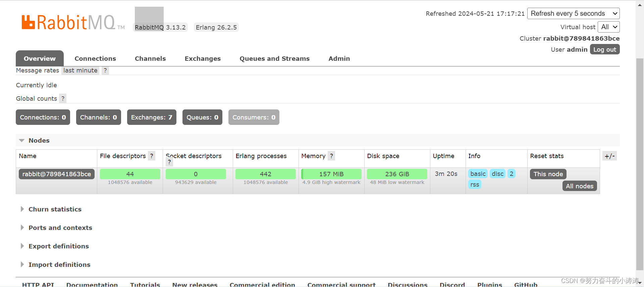Open node rabbit@789841863bce details
Viewport: 644px width, 287px height.
coord(57,174)
